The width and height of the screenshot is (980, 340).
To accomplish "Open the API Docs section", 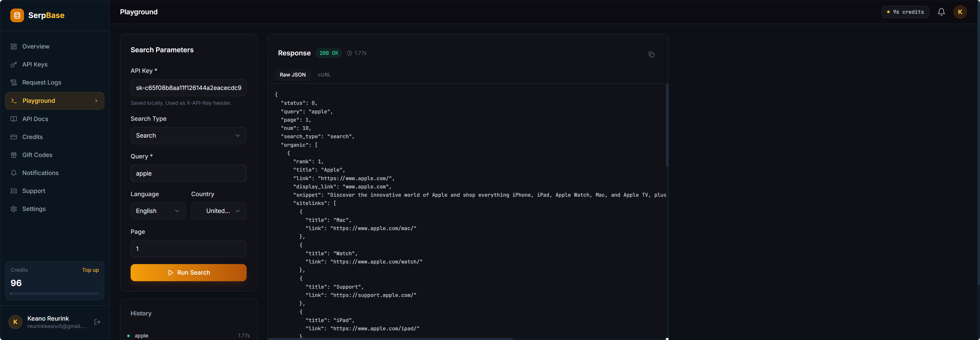I will (x=35, y=118).
